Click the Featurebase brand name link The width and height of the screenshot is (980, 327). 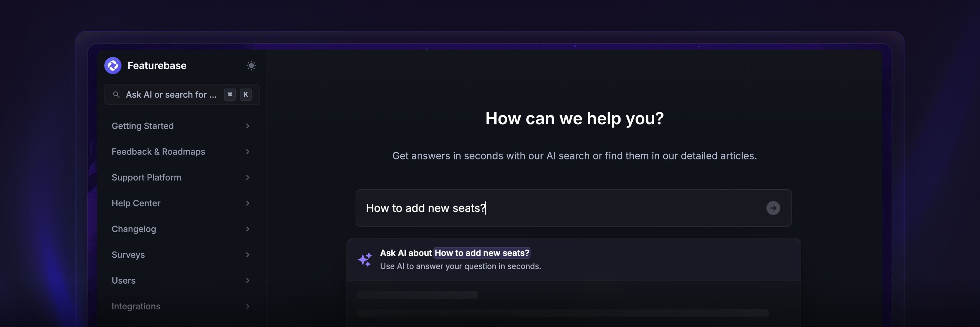pyautogui.click(x=157, y=65)
